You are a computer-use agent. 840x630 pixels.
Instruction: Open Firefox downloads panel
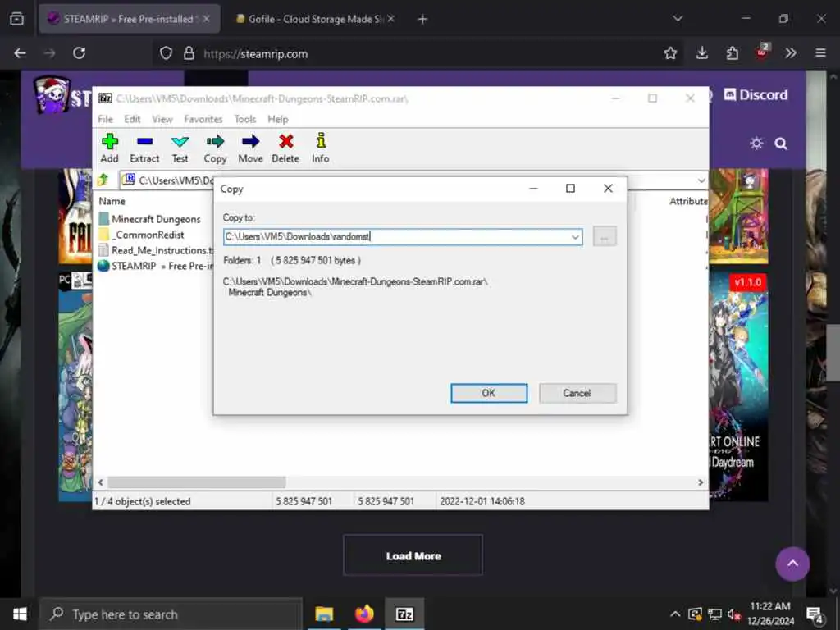pyautogui.click(x=702, y=53)
